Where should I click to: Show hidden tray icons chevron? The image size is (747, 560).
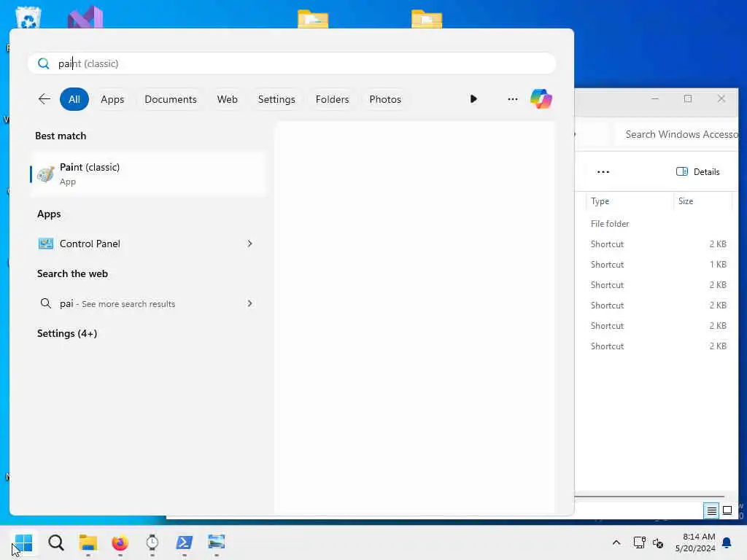pos(616,542)
